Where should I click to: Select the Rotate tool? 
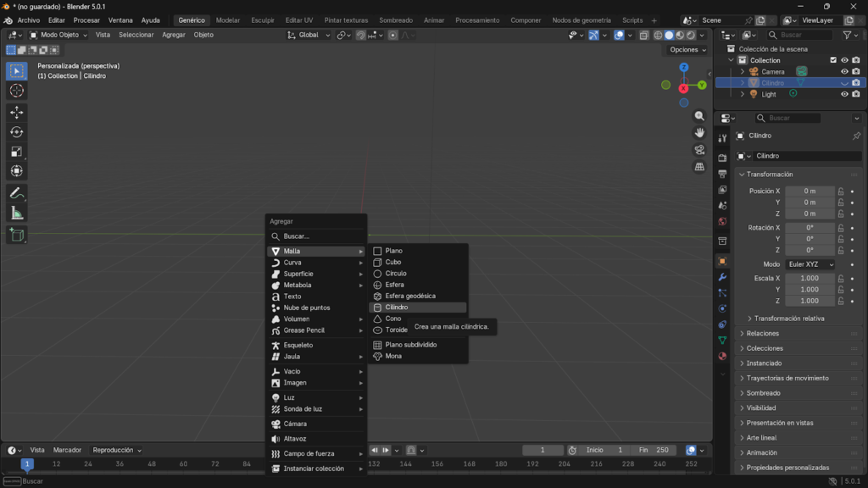17,131
